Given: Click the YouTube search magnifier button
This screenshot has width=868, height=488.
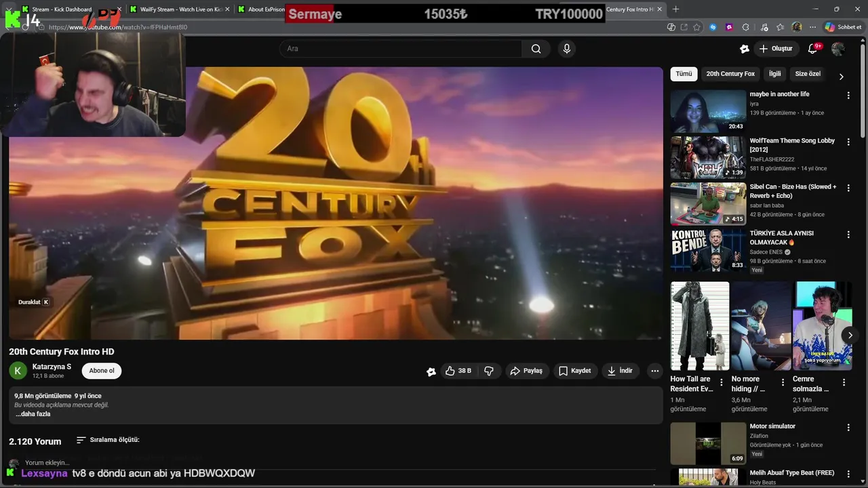Looking at the screenshot, I should (x=536, y=49).
